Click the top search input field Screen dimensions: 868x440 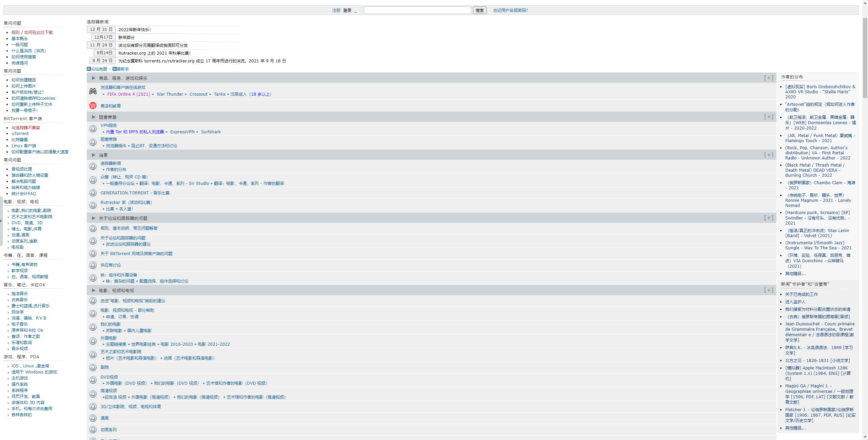click(x=417, y=11)
